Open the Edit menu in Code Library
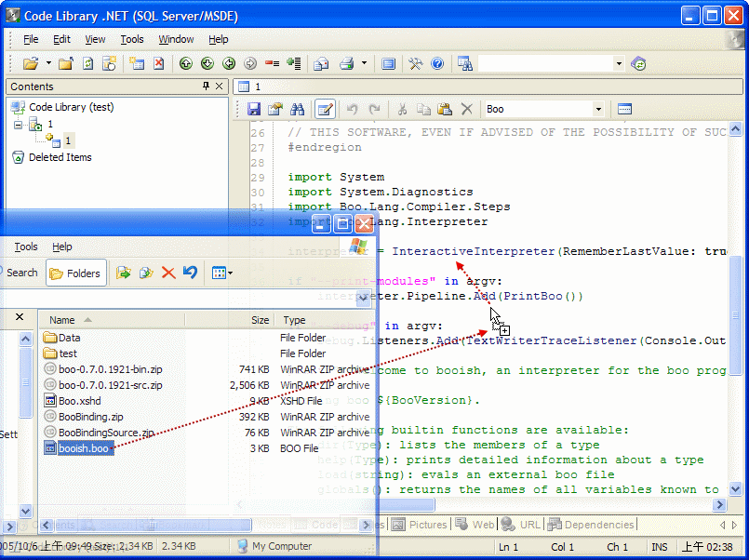 pyautogui.click(x=61, y=40)
